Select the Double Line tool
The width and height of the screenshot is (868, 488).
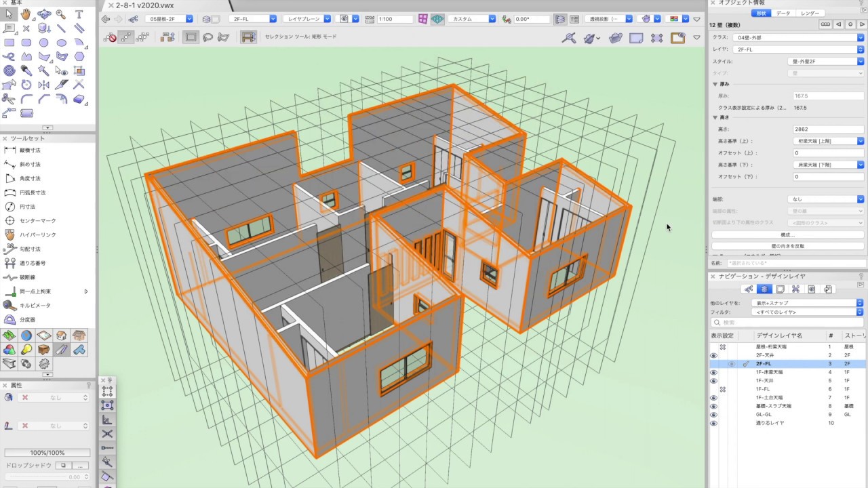pos(79,28)
